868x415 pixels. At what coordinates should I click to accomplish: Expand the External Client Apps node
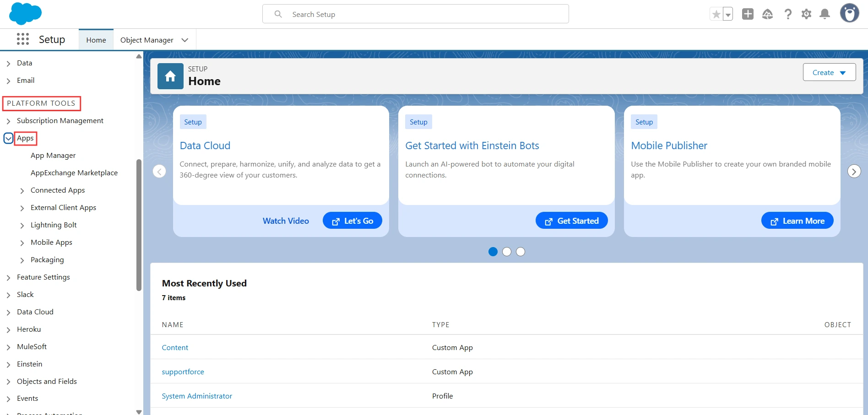click(22, 208)
